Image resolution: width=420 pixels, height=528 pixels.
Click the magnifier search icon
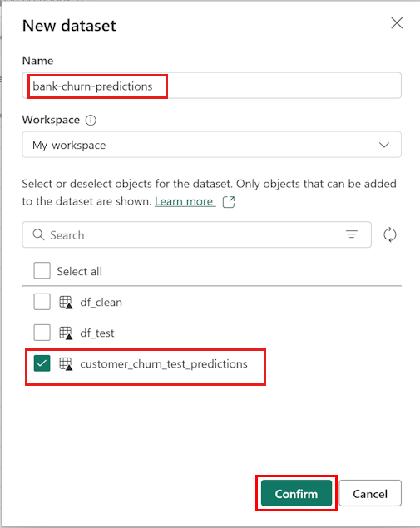pos(38,234)
